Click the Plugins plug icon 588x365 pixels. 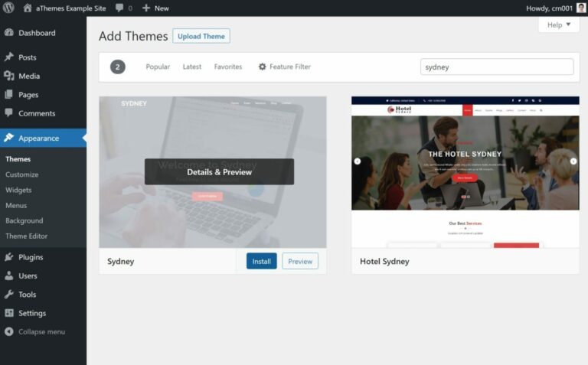point(9,257)
